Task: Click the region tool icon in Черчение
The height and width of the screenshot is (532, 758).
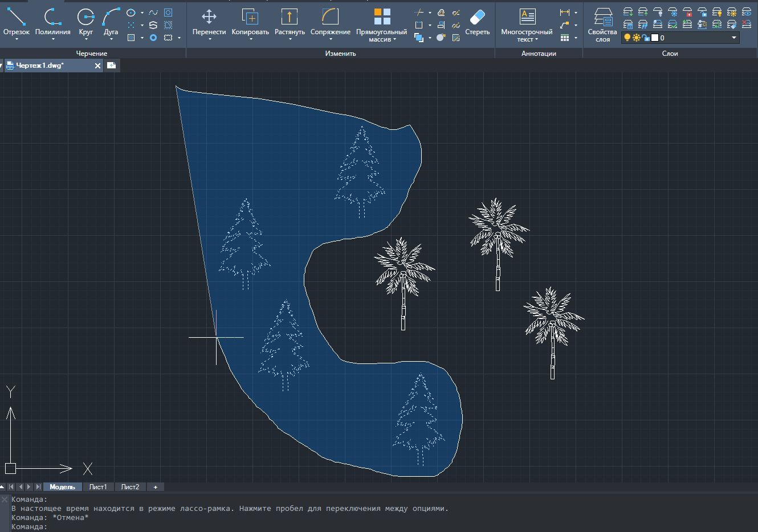Action: pos(168,13)
